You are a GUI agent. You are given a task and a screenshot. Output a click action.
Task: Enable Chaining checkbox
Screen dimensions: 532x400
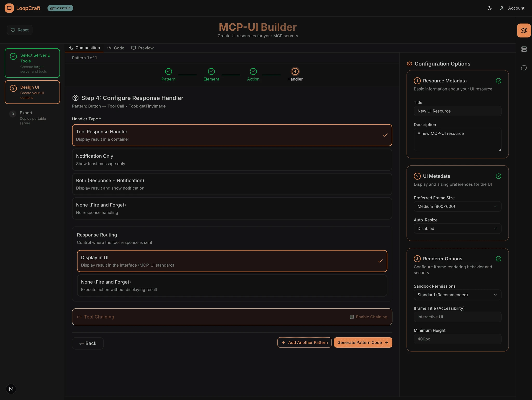pos(352,317)
